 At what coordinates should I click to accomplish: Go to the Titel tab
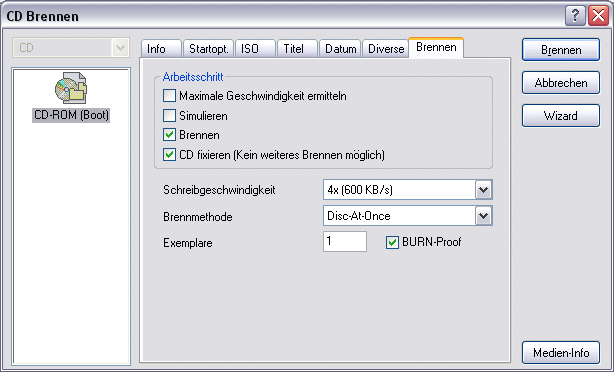(297, 49)
